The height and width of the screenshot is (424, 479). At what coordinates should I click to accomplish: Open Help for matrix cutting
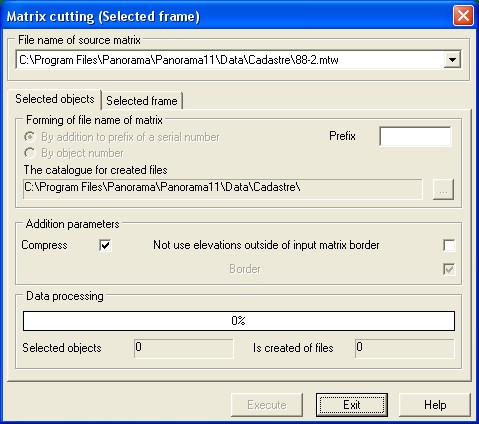click(x=435, y=405)
